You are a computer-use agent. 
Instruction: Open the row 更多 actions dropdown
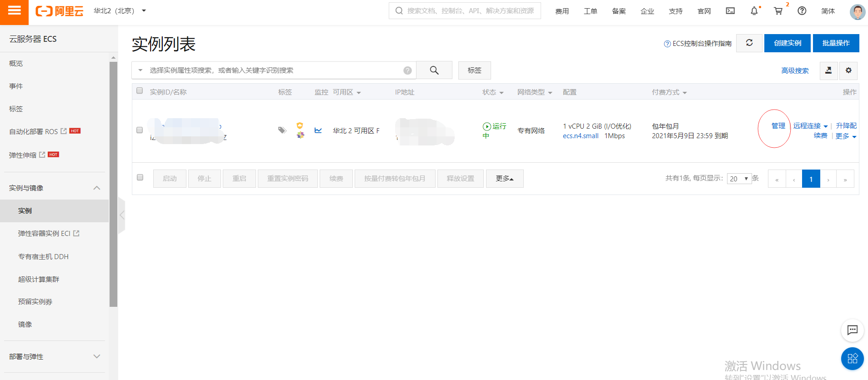click(x=846, y=136)
